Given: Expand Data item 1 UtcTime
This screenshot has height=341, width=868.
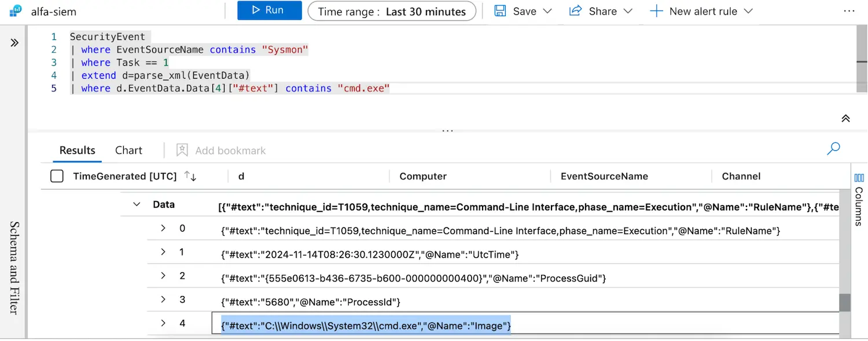Looking at the screenshot, I should (x=163, y=252).
